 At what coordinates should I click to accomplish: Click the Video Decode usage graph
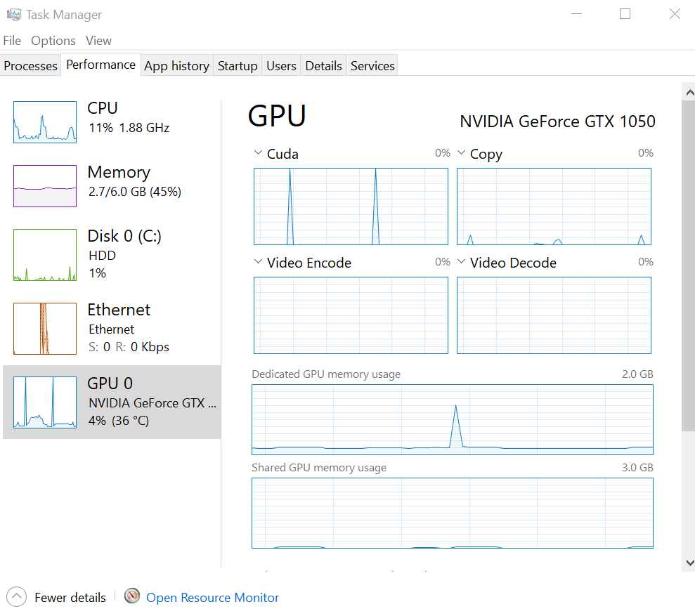(x=554, y=315)
